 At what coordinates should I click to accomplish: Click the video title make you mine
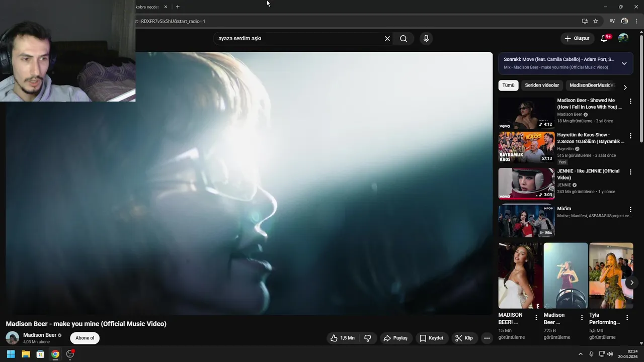point(86,324)
